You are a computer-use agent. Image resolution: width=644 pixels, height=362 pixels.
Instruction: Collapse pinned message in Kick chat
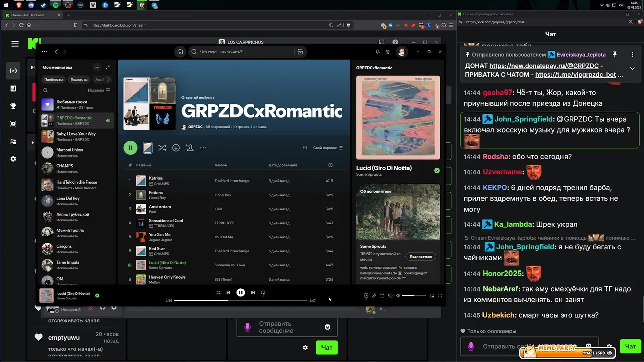(x=632, y=68)
